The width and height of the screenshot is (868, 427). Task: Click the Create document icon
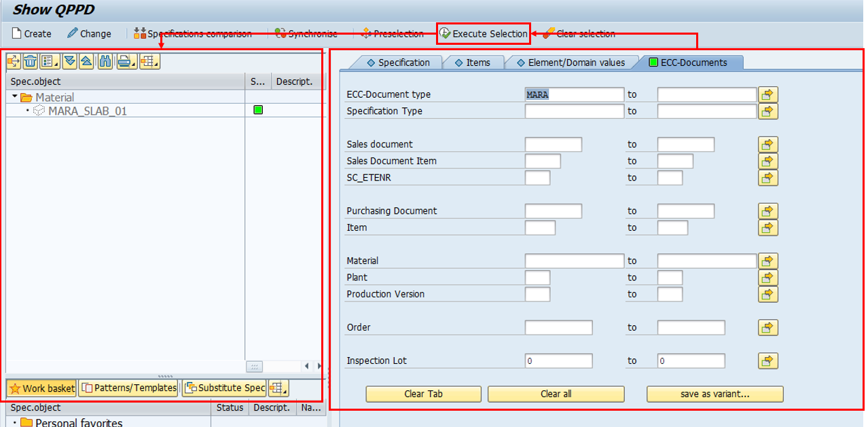[17, 33]
